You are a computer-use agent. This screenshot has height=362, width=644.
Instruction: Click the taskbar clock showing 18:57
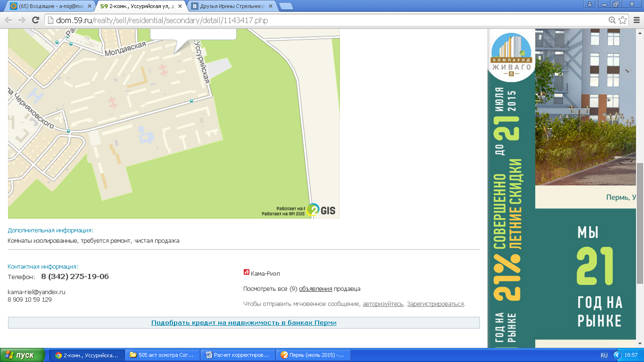click(x=631, y=355)
